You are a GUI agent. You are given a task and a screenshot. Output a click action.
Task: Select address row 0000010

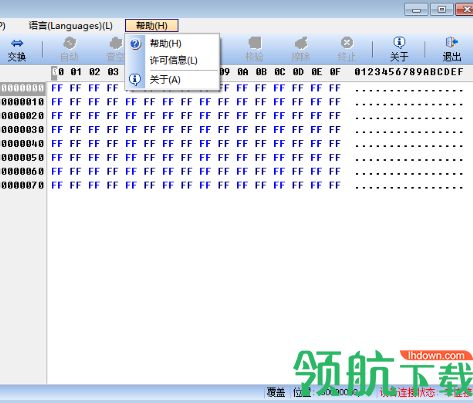[x=22, y=102]
